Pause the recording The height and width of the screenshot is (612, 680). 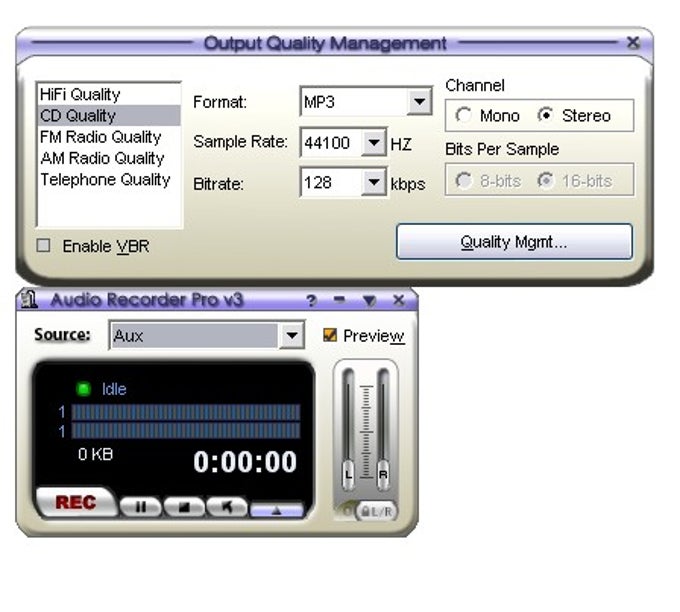click(141, 507)
